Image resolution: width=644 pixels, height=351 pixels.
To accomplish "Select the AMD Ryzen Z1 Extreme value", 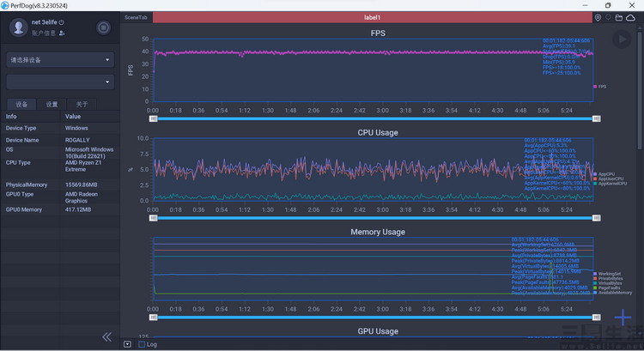I will pos(83,166).
